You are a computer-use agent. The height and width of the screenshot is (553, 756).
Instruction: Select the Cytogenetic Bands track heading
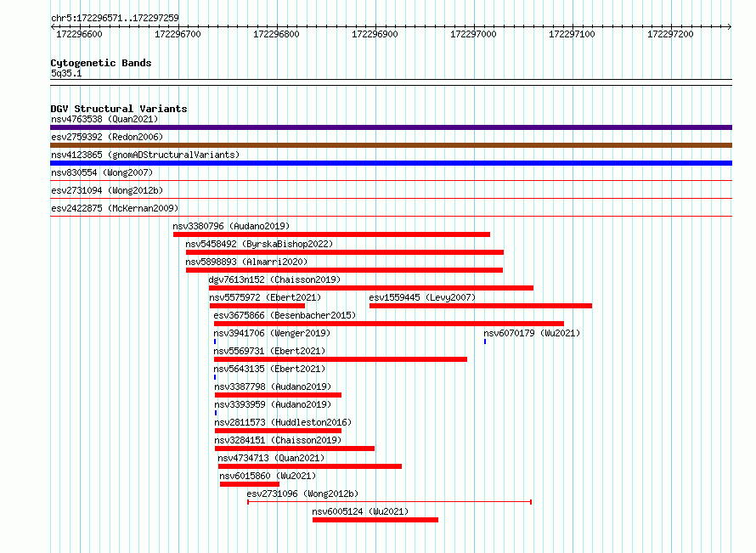coord(101,63)
